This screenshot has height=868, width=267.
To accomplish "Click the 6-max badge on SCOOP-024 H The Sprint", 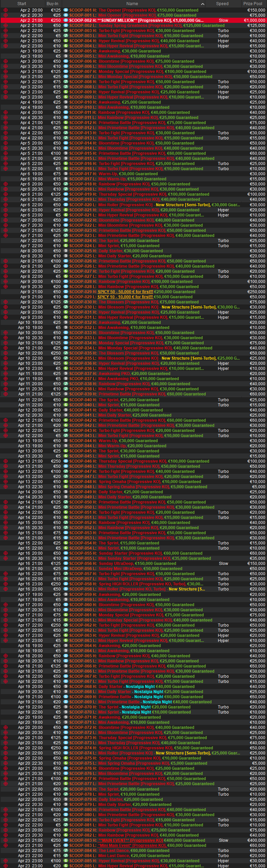I will 66,241.
